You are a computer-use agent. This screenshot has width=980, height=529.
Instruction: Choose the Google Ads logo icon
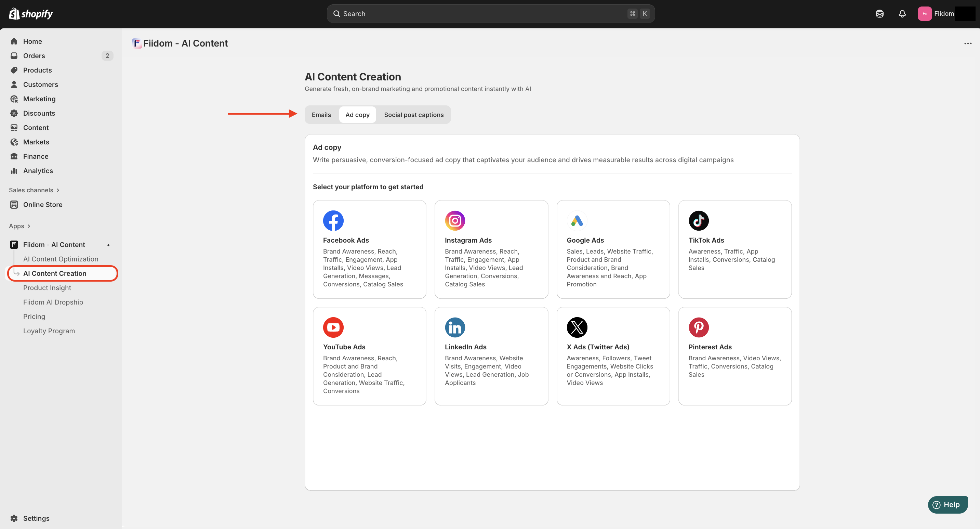[577, 220]
